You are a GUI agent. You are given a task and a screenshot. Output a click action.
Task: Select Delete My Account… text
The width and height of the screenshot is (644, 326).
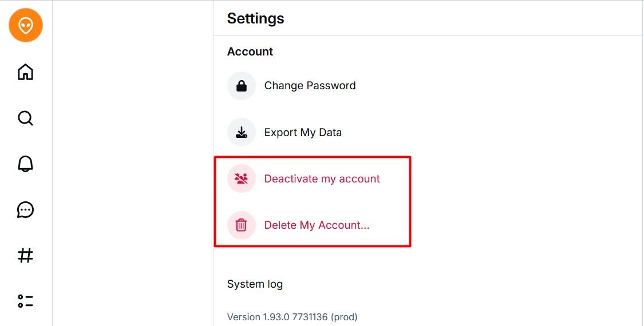click(317, 225)
